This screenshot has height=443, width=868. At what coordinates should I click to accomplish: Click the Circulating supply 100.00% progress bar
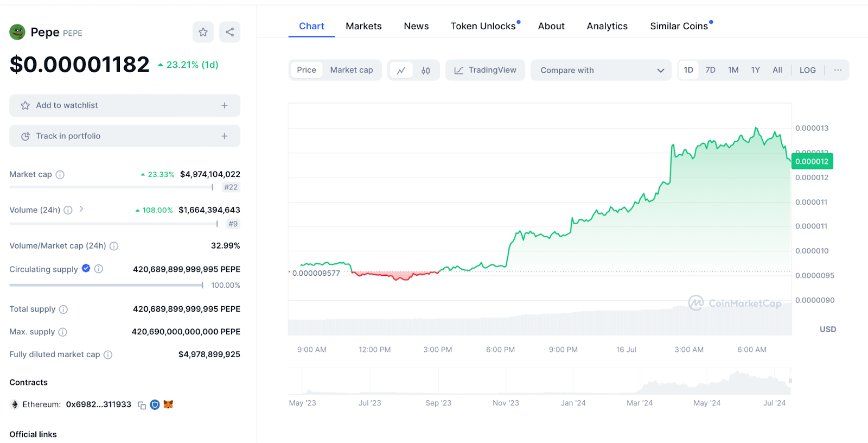(106, 285)
